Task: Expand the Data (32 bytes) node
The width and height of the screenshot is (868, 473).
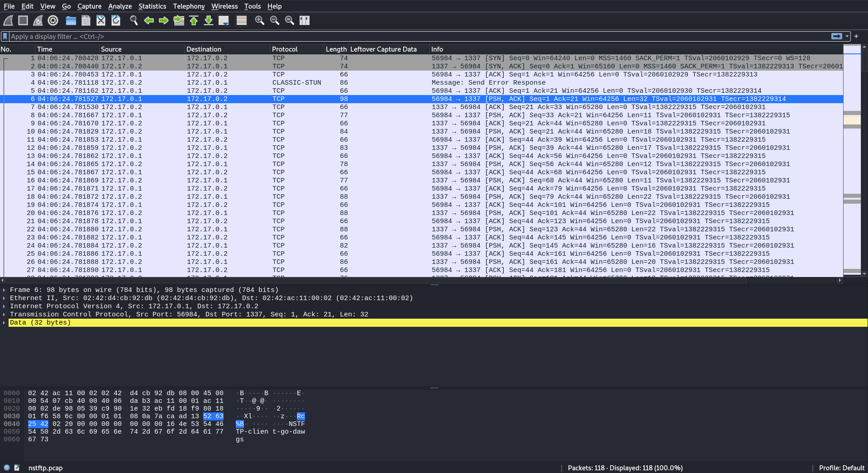Action: click(4, 323)
